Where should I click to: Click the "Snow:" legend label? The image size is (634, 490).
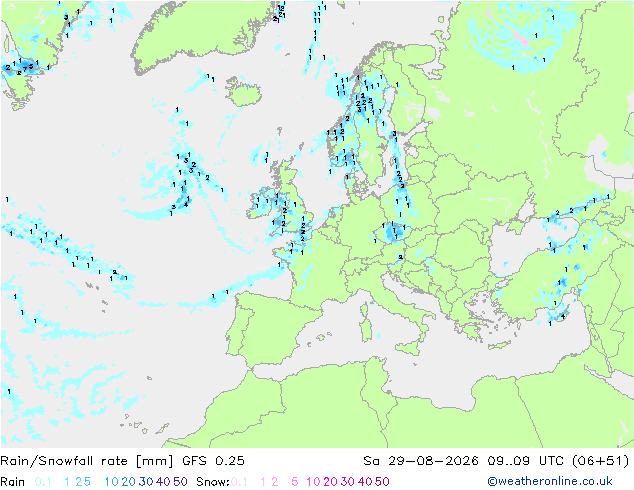coord(213,482)
